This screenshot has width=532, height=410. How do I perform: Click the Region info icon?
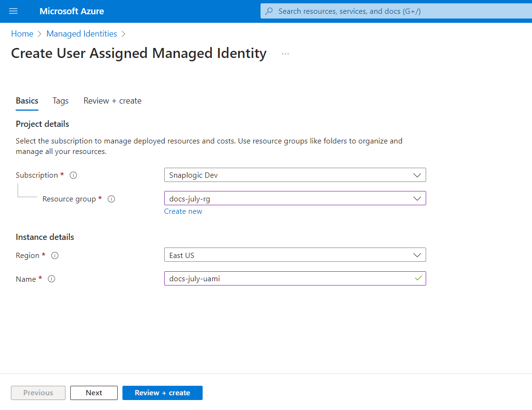tap(55, 256)
